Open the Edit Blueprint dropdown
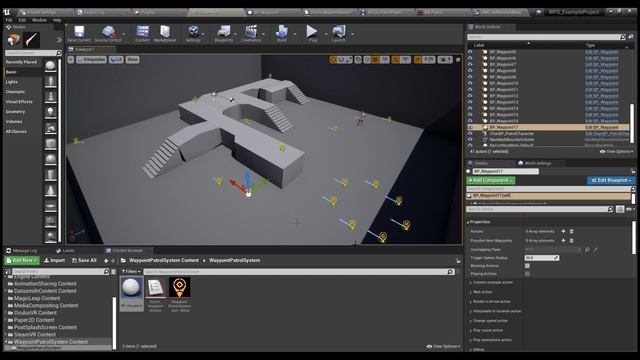The width and height of the screenshot is (640, 360). (611, 180)
